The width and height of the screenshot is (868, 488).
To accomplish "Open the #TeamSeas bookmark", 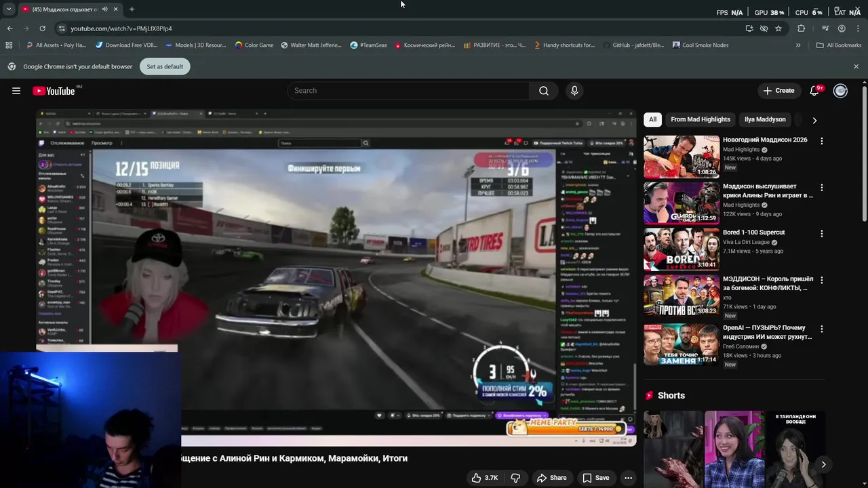I will [x=369, y=45].
